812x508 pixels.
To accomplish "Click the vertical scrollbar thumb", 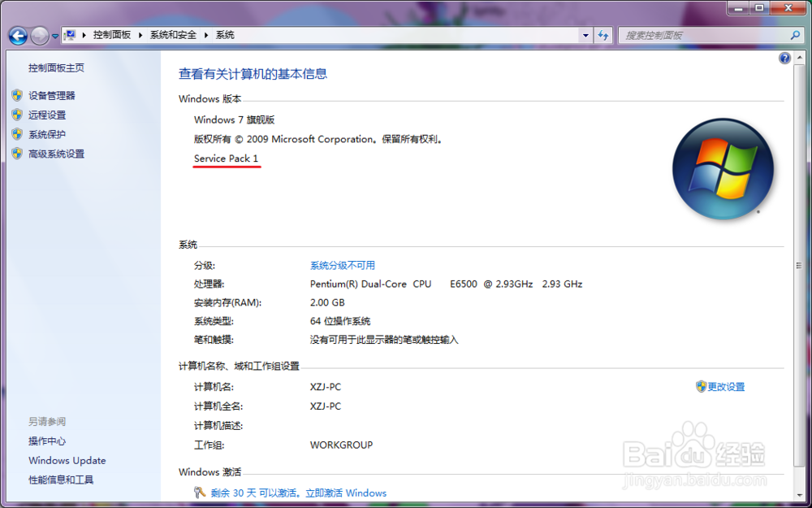I will (x=800, y=266).
